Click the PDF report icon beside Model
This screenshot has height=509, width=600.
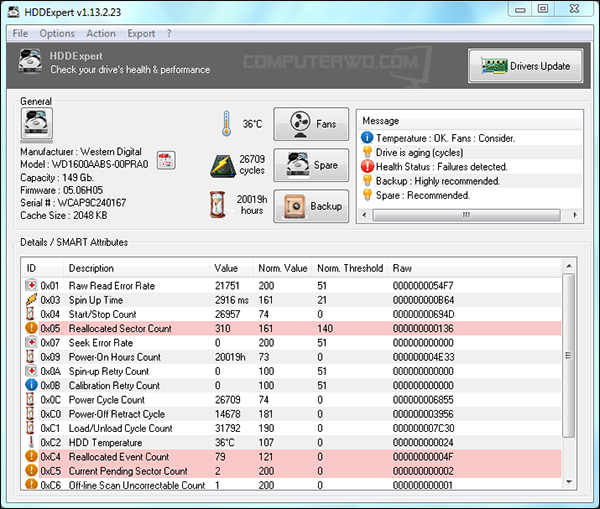tap(166, 160)
